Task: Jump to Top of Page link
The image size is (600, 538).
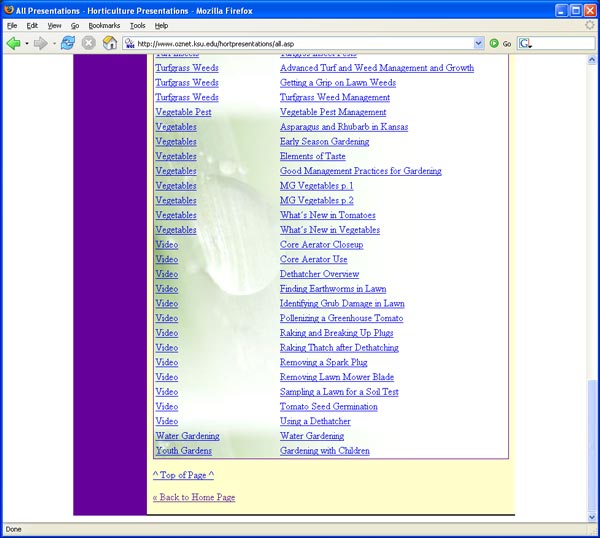Action: (x=183, y=475)
